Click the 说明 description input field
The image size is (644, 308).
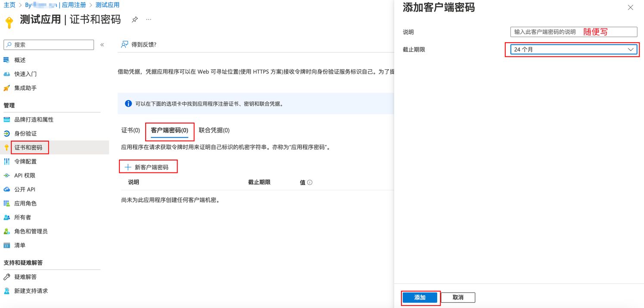[573, 32]
